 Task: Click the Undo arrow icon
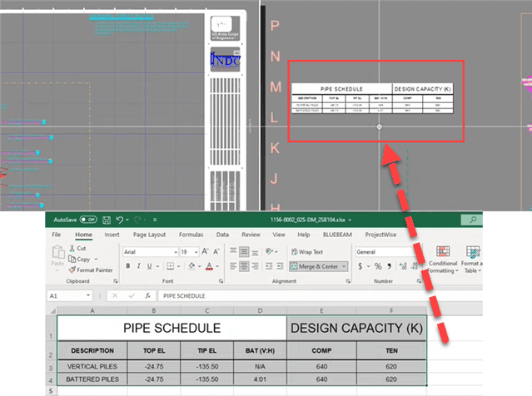click(120, 220)
